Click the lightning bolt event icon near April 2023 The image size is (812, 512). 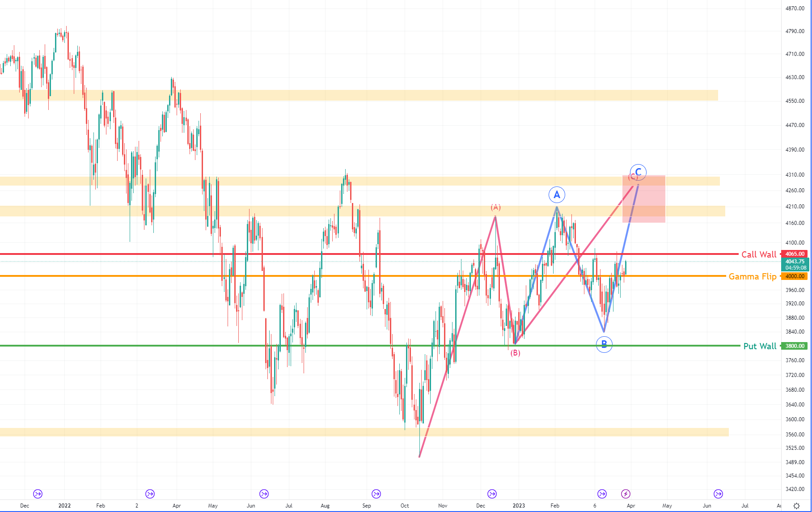(x=626, y=494)
